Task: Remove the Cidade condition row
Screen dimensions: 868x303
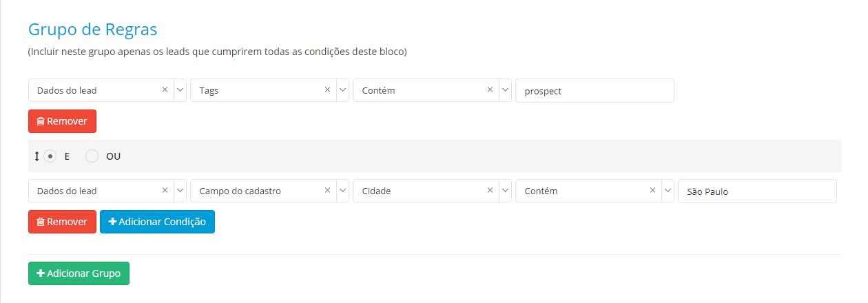Action: tap(62, 222)
